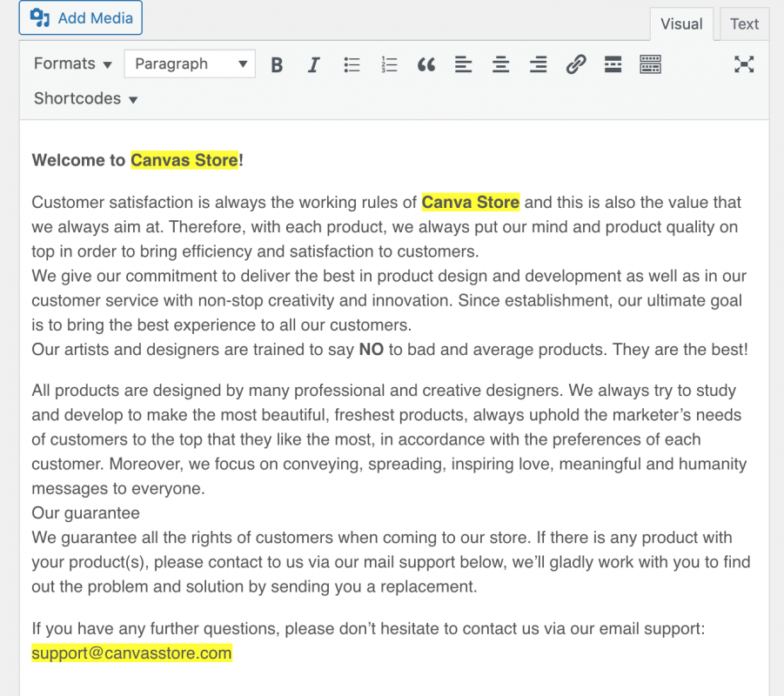Click the line starting 'Our artists and designers'
784x696 pixels.
click(390, 350)
